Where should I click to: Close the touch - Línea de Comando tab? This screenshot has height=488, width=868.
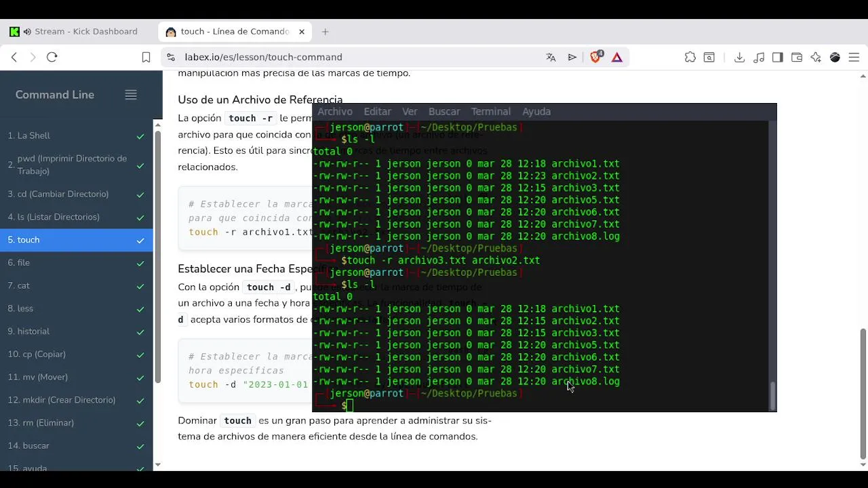click(x=302, y=32)
